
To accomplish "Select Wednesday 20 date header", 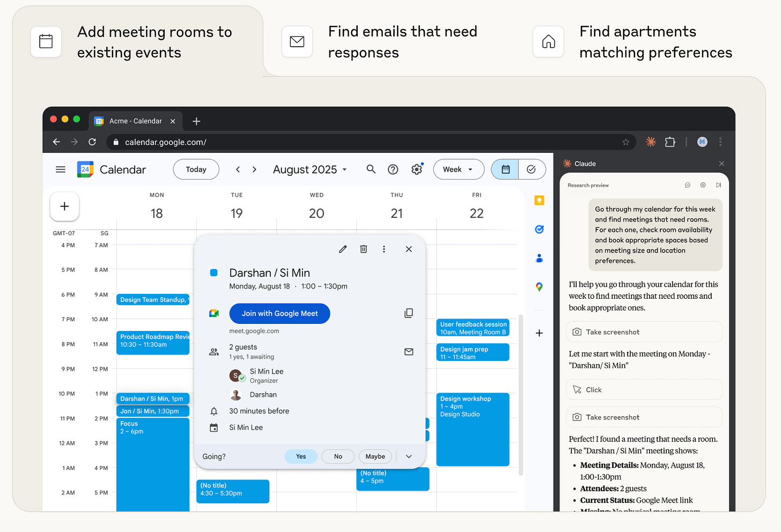I will point(316,213).
